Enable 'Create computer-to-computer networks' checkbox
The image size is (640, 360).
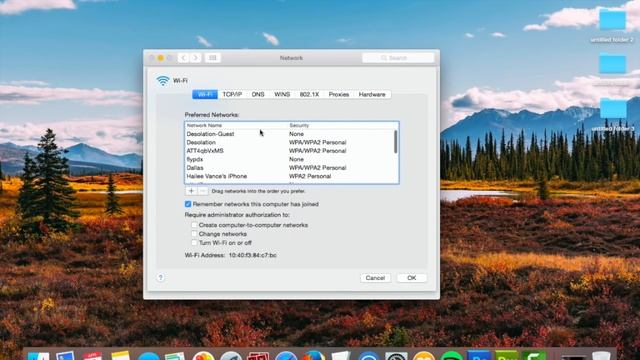(x=194, y=225)
